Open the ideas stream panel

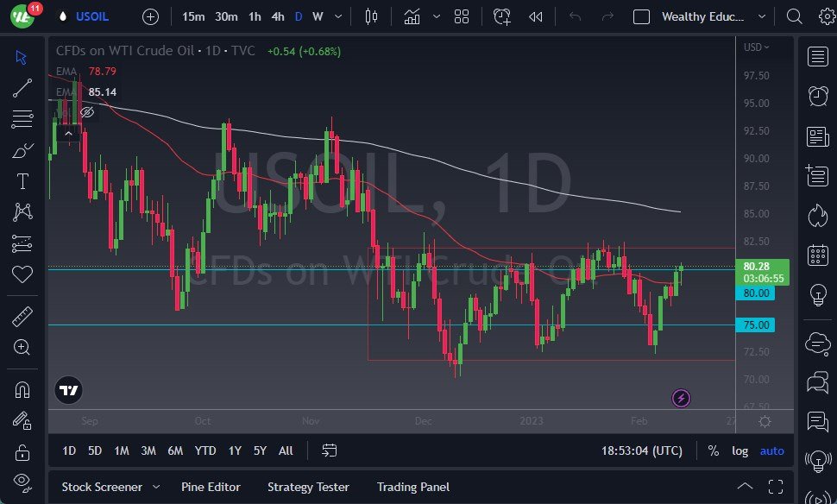click(x=818, y=422)
